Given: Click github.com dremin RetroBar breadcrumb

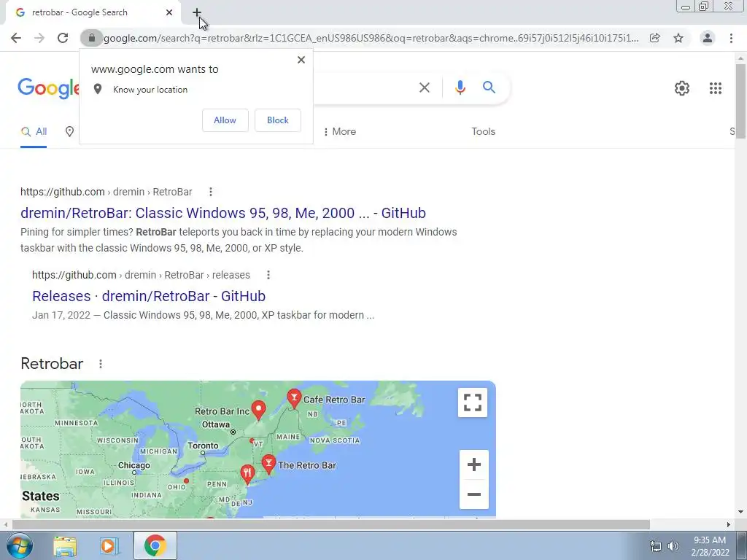Looking at the screenshot, I should click(x=107, y=192).
